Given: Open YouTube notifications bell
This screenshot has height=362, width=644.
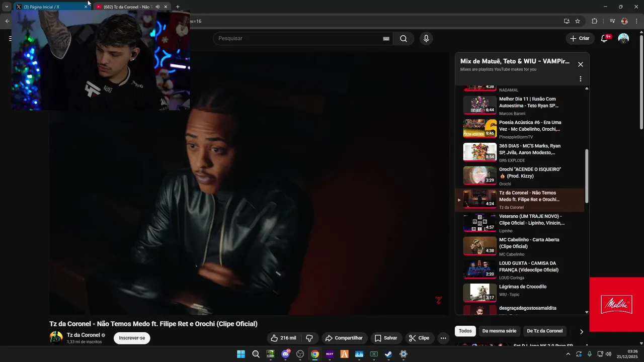Looking at the screenshot, I should (605, 39).
